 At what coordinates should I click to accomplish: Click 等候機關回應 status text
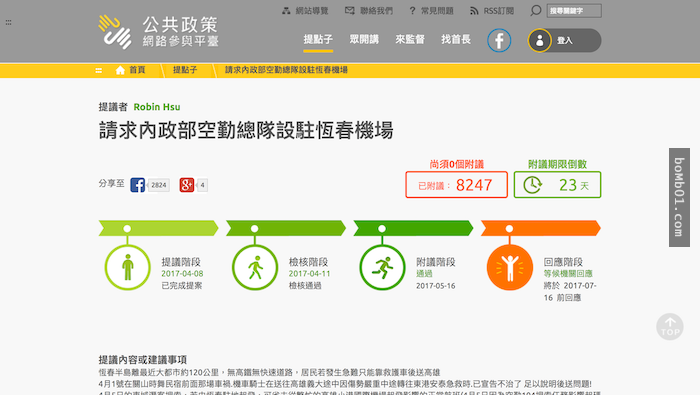pos(568,274)
